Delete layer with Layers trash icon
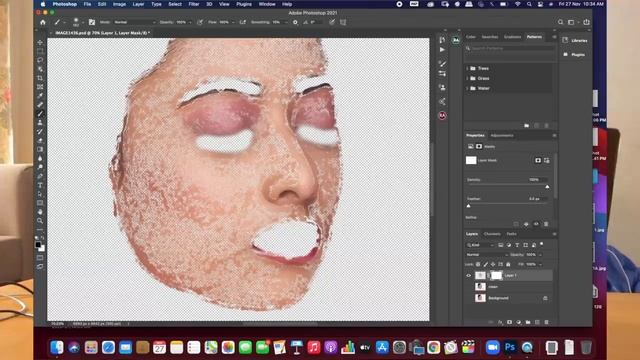 coord(547,322)
